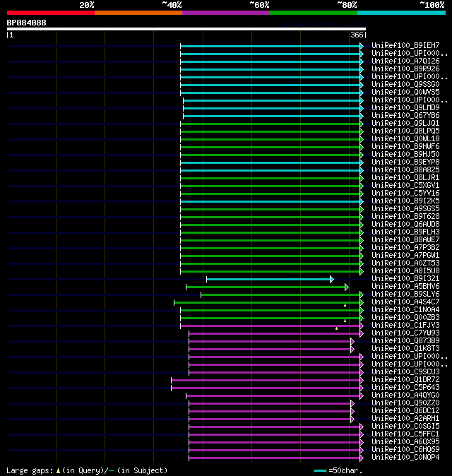Open hit UniRef100_Q9SSG0

tap(405, 84)
